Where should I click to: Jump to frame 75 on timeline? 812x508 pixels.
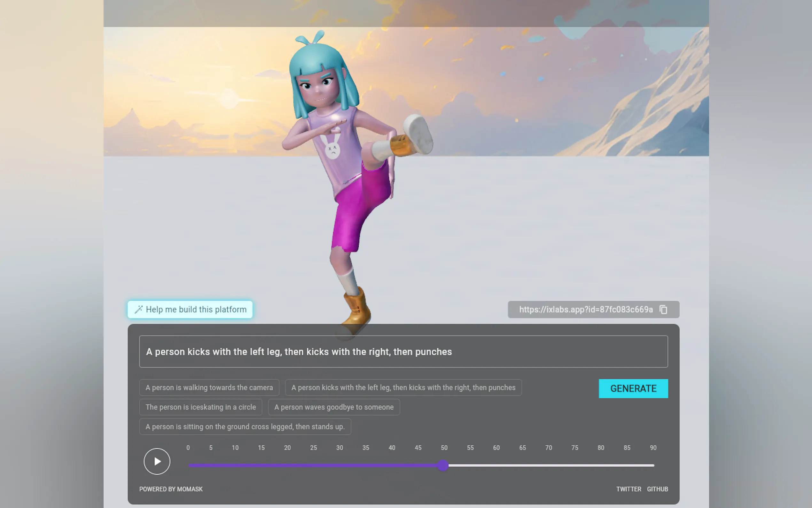pos(575,465)
